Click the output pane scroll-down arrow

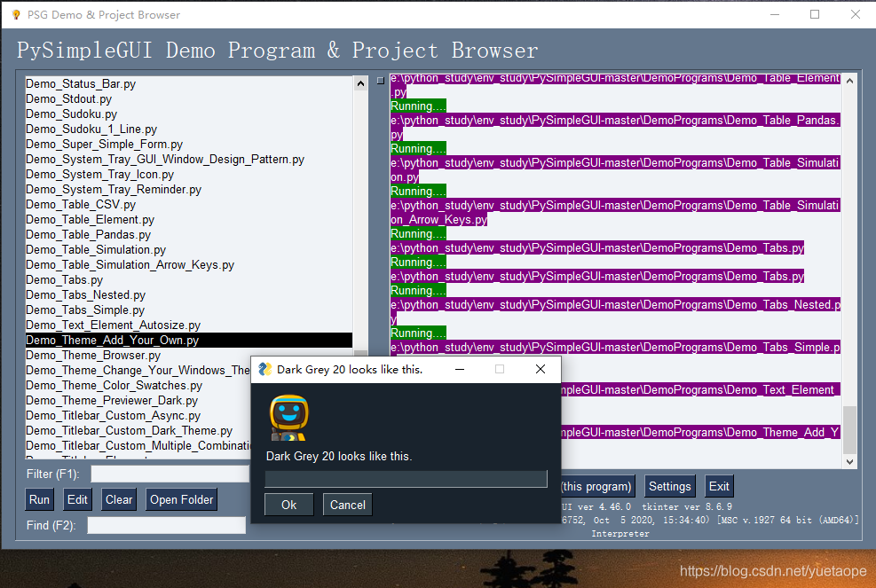[x=849, y=462]
